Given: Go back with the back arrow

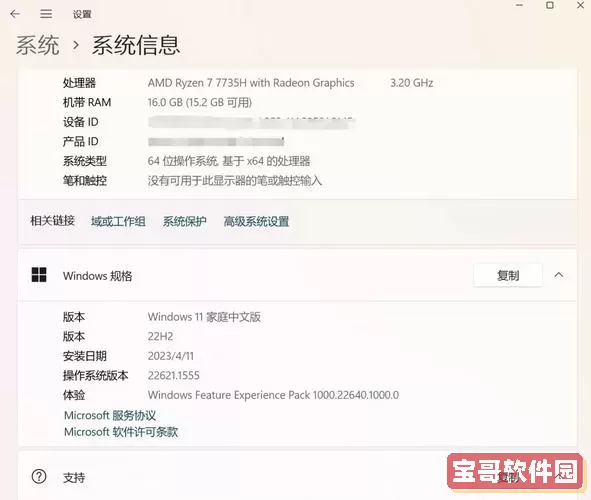Looking at the screenshot, I should click(15, 14).
